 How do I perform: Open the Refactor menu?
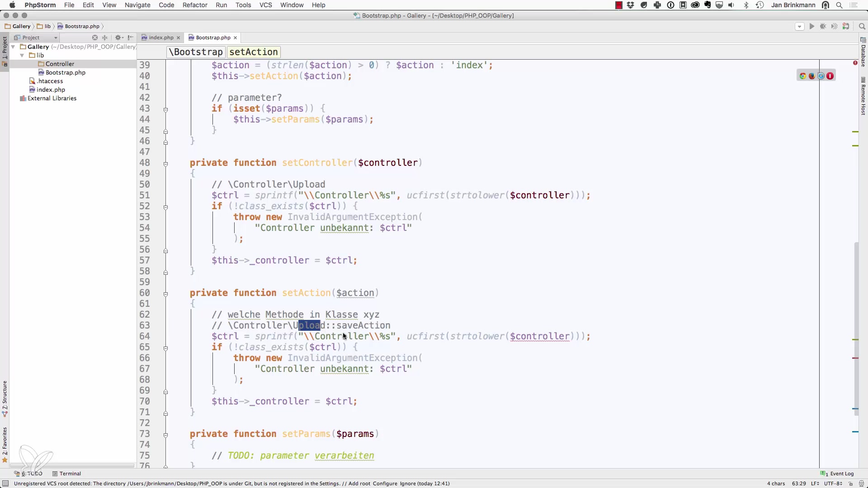coord(195,5)
